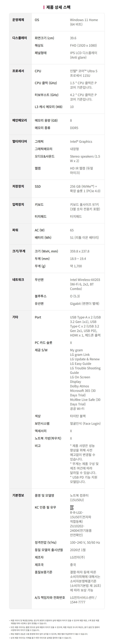Click the 타이탄 블랙 color value
This screenshot has height=644, width=114.
point(78,416)
